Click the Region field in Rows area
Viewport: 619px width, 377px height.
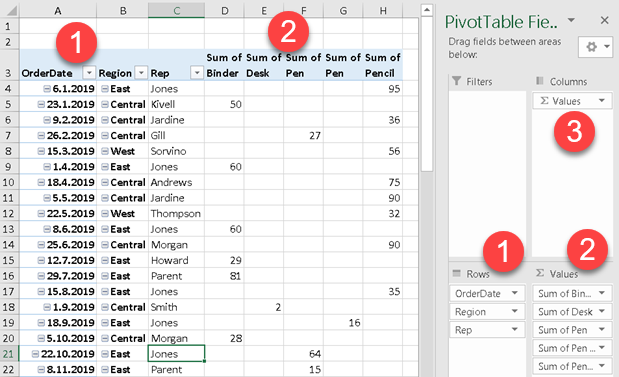click(487, 311)
